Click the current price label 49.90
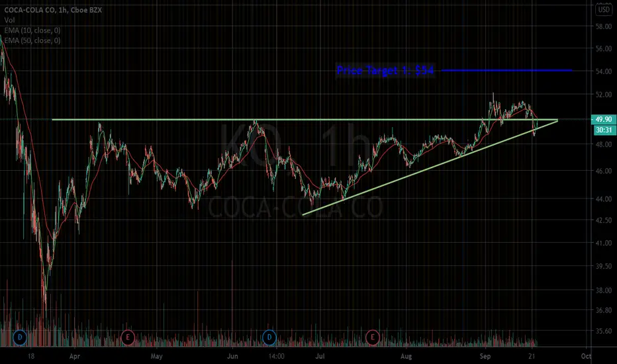 click(603, 119)
